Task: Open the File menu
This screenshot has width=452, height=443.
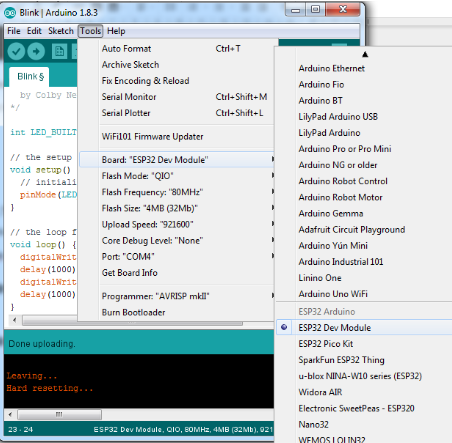Action: tap(14, 31)
